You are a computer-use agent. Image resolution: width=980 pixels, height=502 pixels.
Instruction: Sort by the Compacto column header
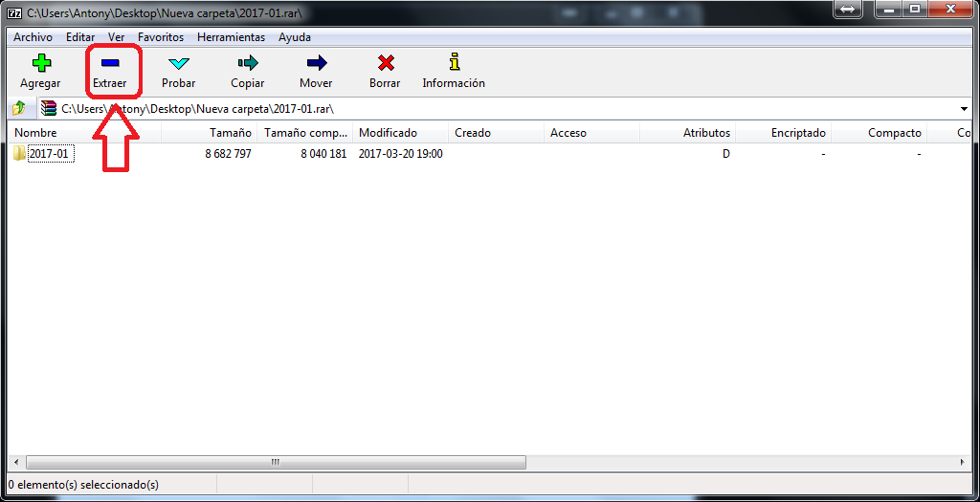point(879,133)
